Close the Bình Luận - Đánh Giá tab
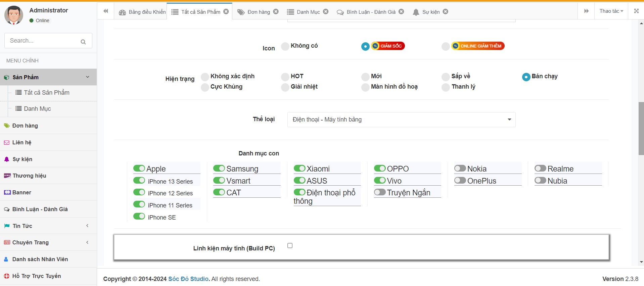This screenshot has height=286, width=644. coord(401,11)
